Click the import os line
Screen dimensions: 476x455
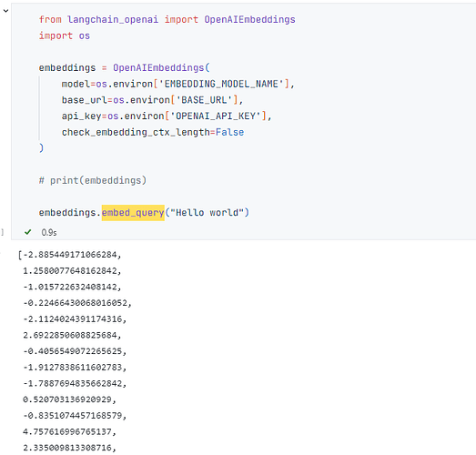(x=65, y=35)
